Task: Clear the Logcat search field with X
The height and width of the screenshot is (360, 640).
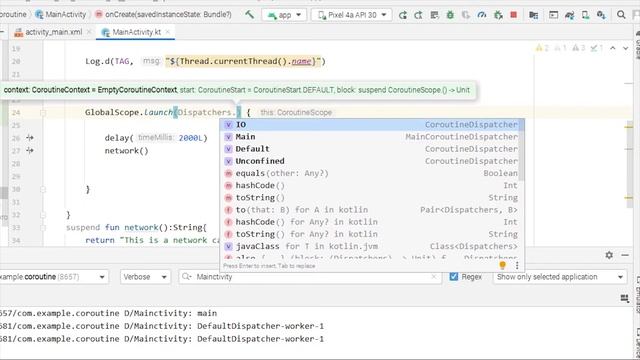Action: click(x=433, y=277)
